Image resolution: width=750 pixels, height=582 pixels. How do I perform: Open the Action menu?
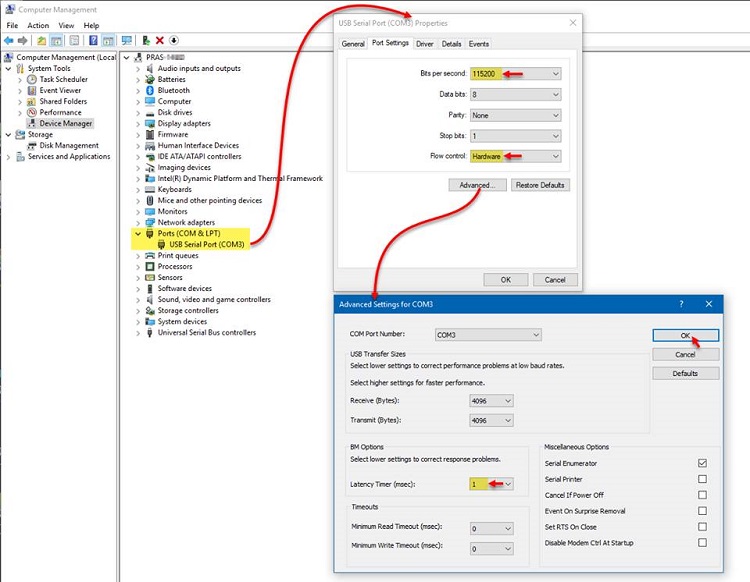click(38, 25)
